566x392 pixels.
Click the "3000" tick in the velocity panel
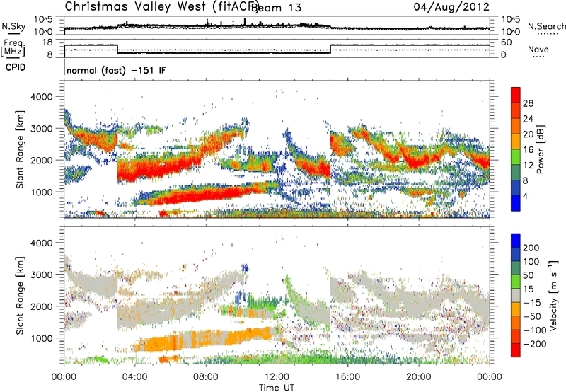tap(41, 275)
